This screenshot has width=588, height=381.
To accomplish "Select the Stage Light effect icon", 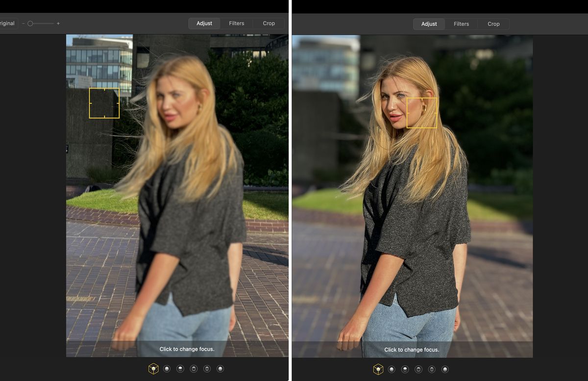I will (x=206, y=368).
